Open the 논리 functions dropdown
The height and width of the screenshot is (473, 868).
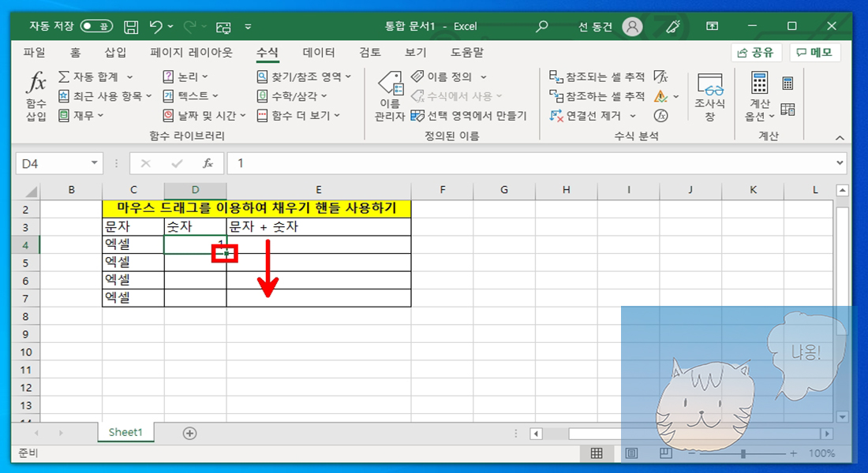185,77
